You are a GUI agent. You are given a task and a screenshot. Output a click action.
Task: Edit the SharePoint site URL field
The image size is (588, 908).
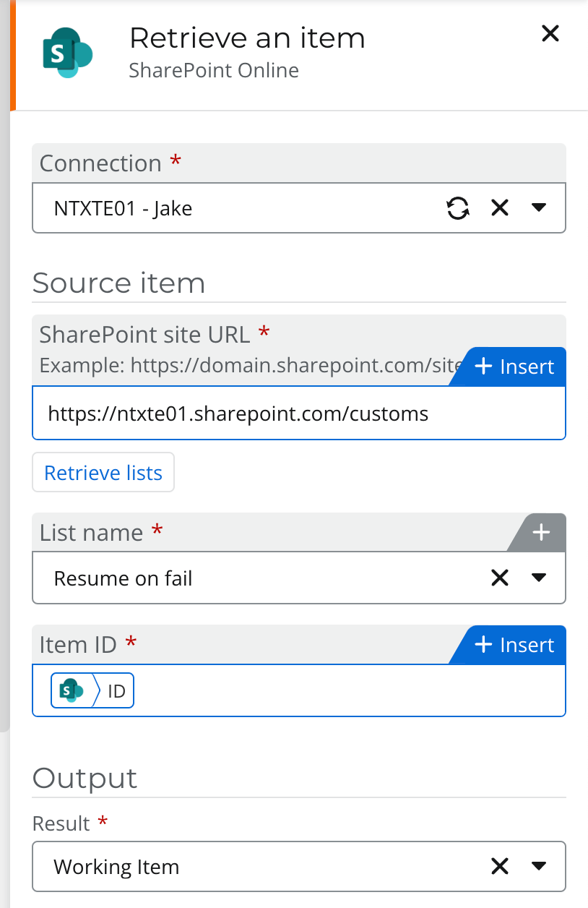(299, 414)
